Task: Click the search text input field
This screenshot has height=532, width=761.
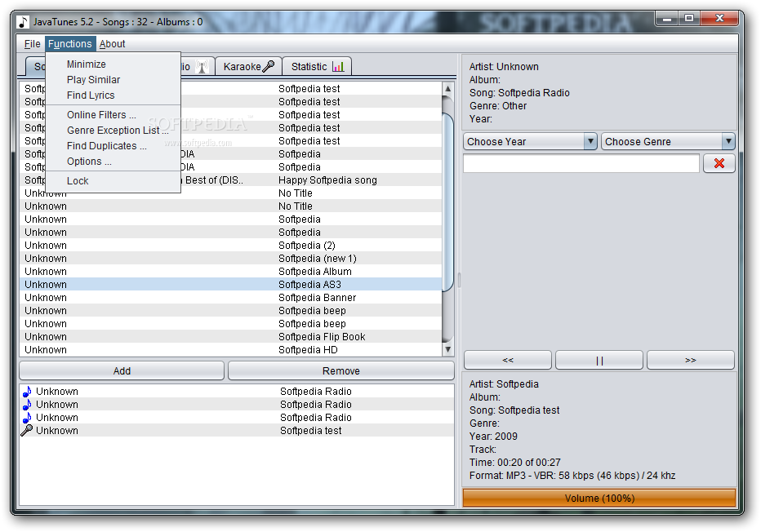Action: pos(581,163)
